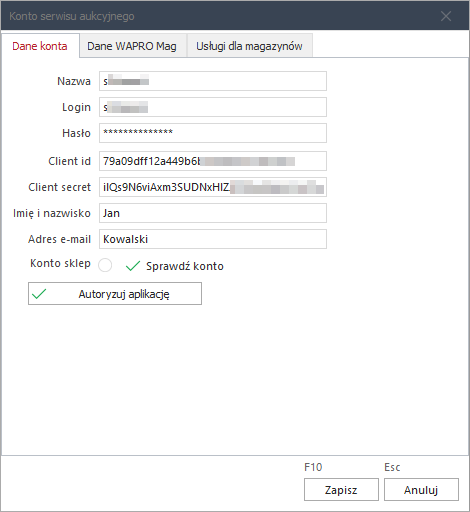Click the Adres e-mail field
This screenshot has height=512, width=470.
tap(213, 239)
